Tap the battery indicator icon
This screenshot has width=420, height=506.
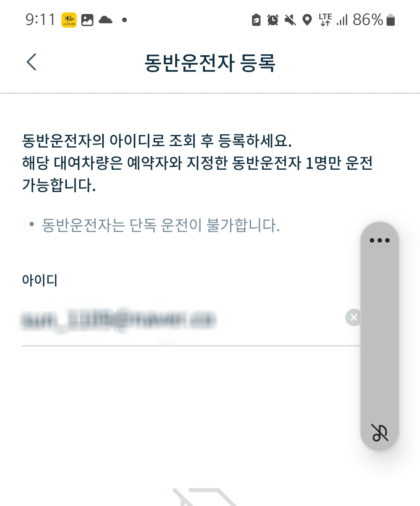coord(391,20)
